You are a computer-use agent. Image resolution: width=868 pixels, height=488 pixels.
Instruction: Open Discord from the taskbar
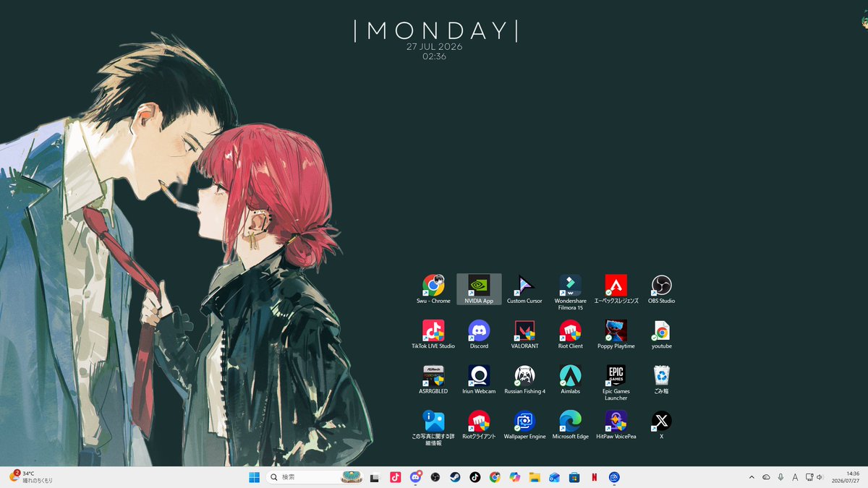415,477
